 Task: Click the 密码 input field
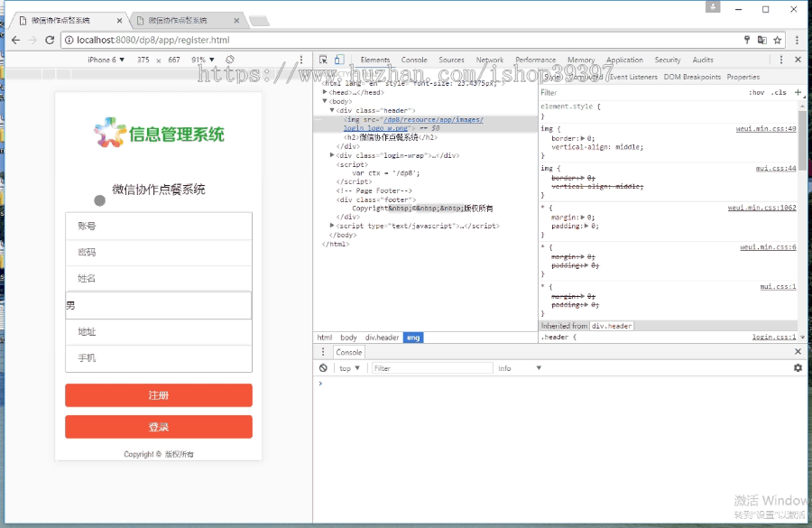coord(159,253)
